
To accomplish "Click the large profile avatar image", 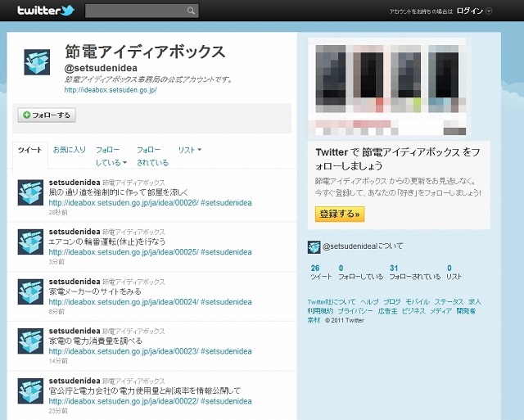I will (37, 62).
